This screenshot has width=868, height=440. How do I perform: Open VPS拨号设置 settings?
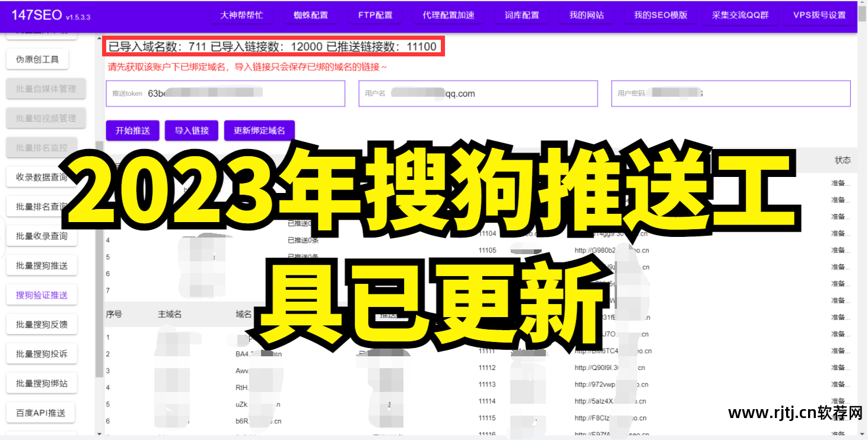click(x=819, y=15)
